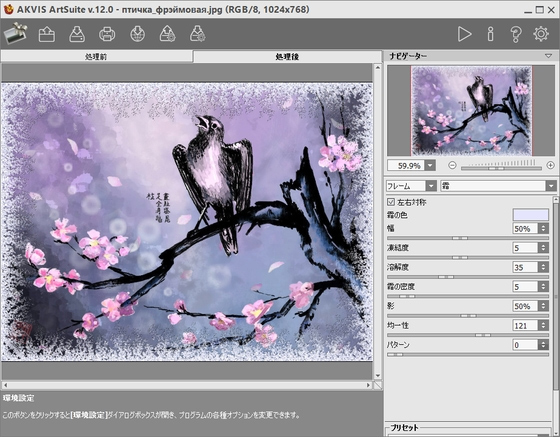Export presets with the gear upload icon
The image size is (560, 437).
pyautogui.click(x=168, y=35)
